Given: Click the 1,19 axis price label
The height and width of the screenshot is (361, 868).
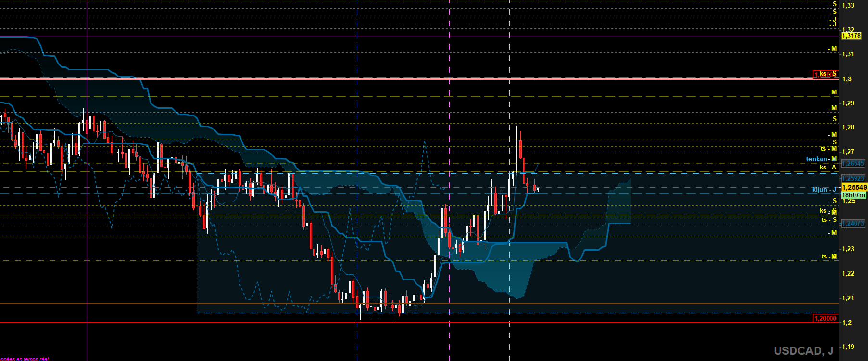Looking at the screenshot, I should click(848, 347).
